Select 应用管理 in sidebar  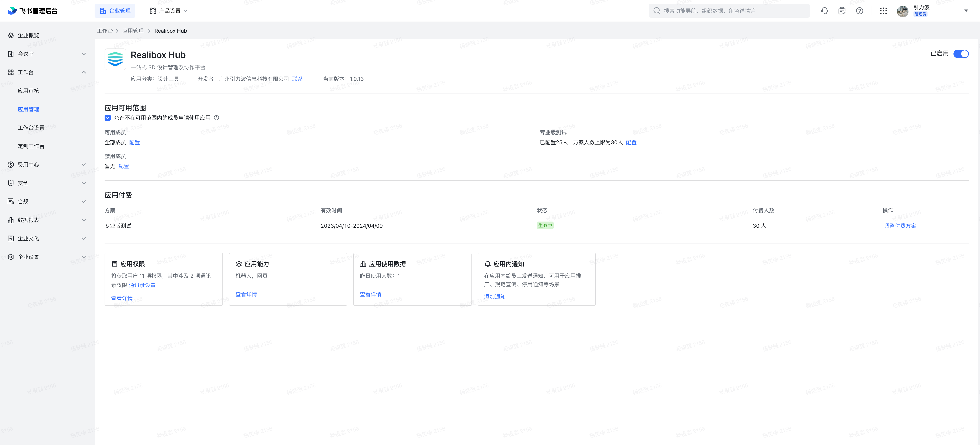pyautogui.click(x=28, y=109)
